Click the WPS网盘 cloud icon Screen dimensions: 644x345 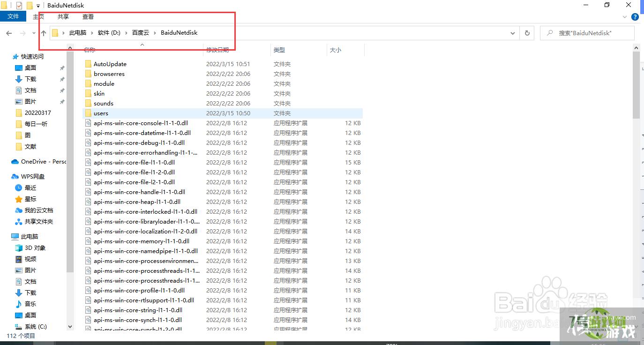(x=15, y=177)
